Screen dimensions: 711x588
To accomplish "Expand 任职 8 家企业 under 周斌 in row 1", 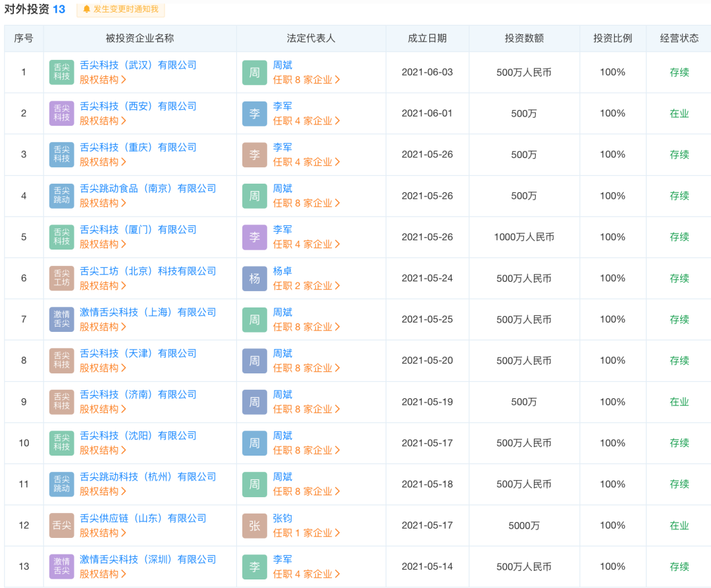I will [x=305, y=79].
